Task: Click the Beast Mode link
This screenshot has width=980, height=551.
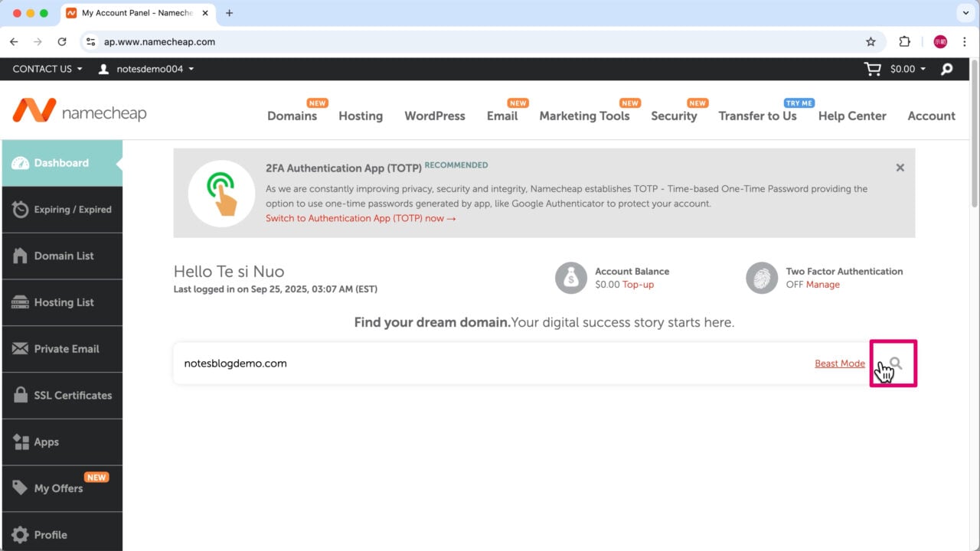Action: click(839, 364)
